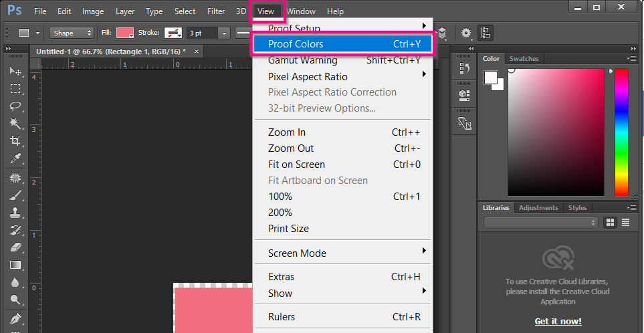The width and height of the screenshot is (644, 333).
Task: Click the Photoshop Ps logo
Action: pyautogui.click(x=14, y=10)
